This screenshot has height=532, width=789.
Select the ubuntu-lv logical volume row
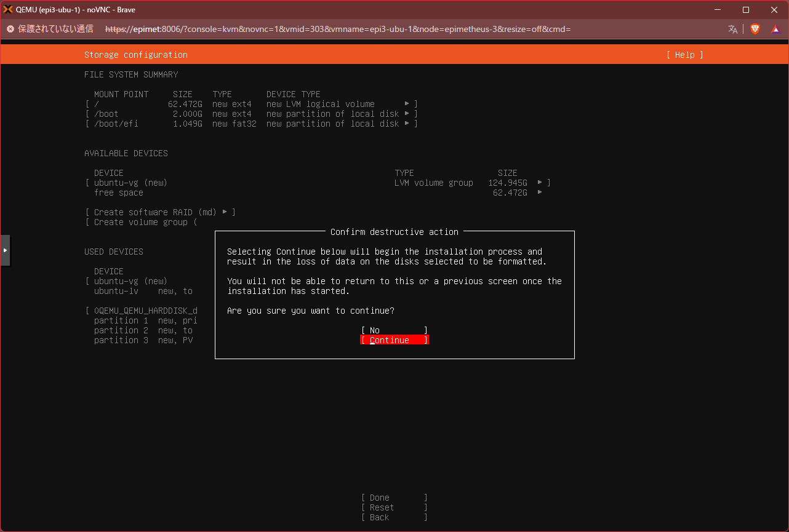point(143,291)
